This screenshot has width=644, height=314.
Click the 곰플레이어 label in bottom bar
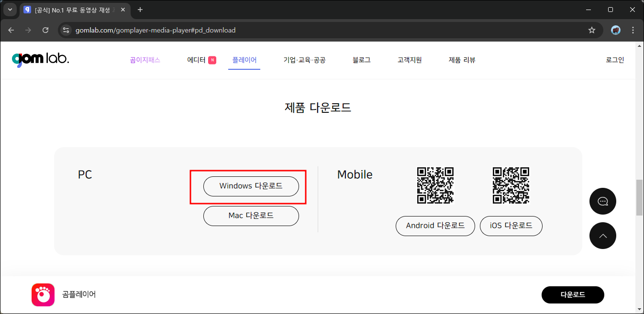pyautogui.click(x=79, y=294)
